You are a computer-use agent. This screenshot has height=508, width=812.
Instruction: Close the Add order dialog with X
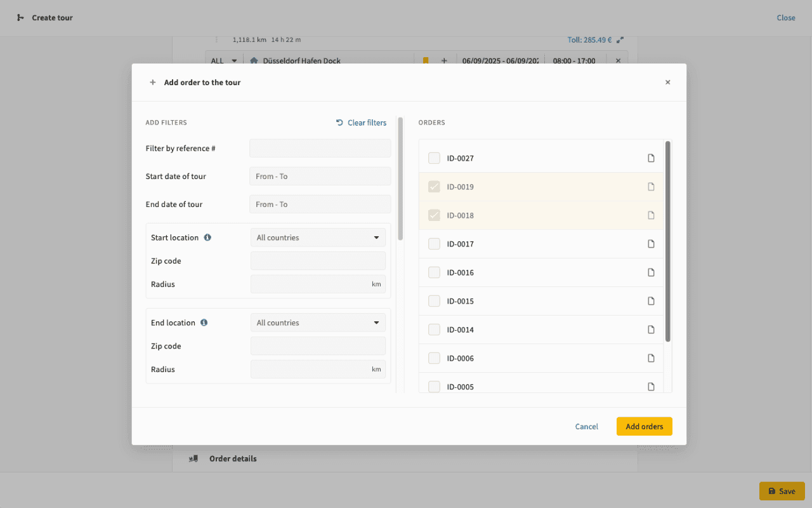click(x=667, y=82)
